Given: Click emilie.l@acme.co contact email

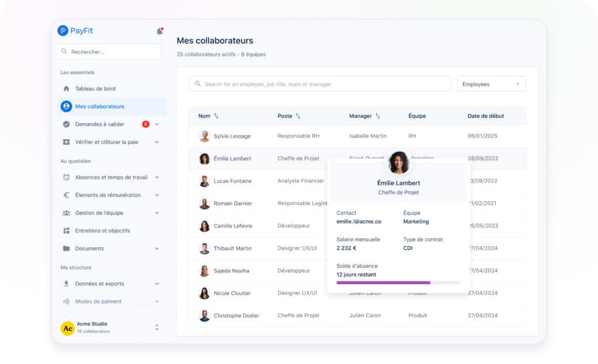Looking at the screenshot, I should 359,222.
